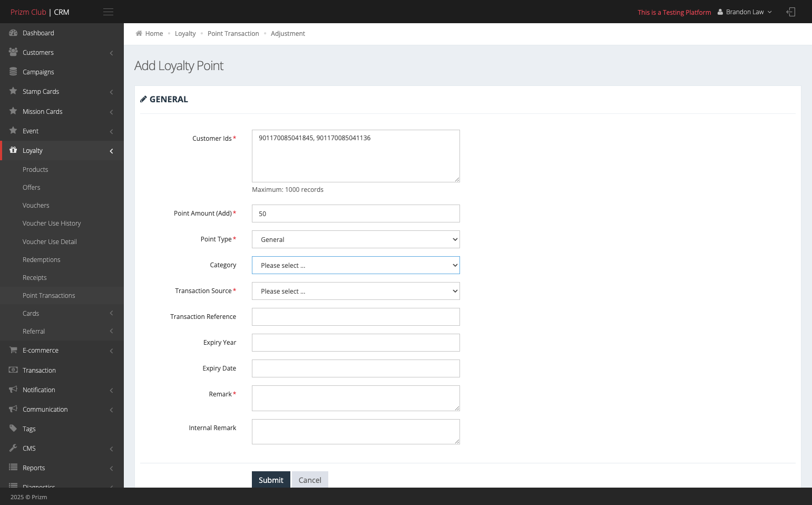Expand the Customers submenu chevron

point(111,53)
